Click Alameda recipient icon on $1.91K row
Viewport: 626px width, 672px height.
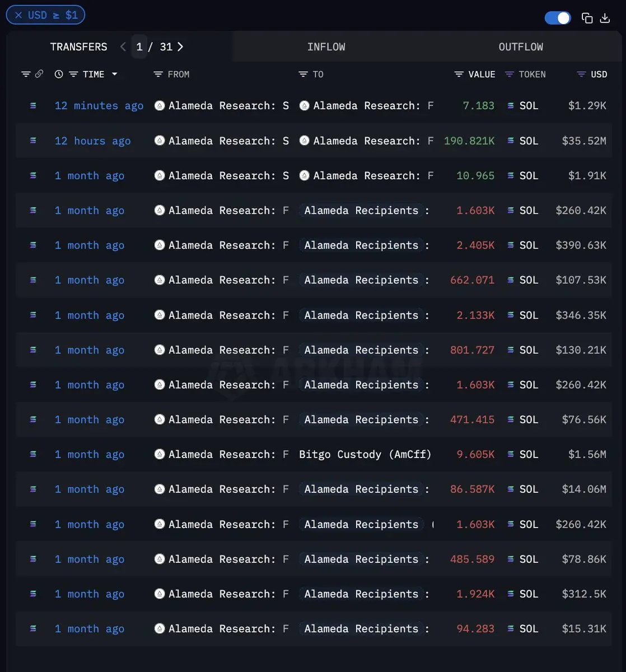[x=304, y=175]
